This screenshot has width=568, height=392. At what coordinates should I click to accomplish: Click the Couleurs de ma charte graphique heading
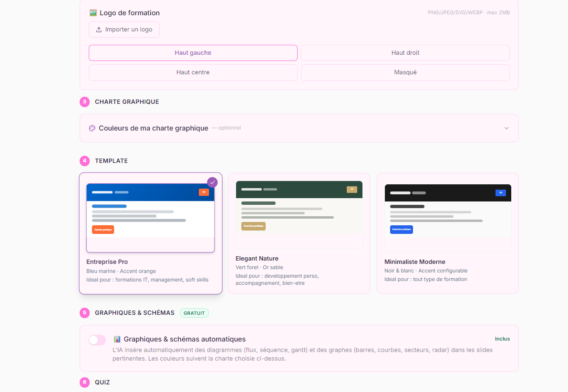click(x=153, y=128)
